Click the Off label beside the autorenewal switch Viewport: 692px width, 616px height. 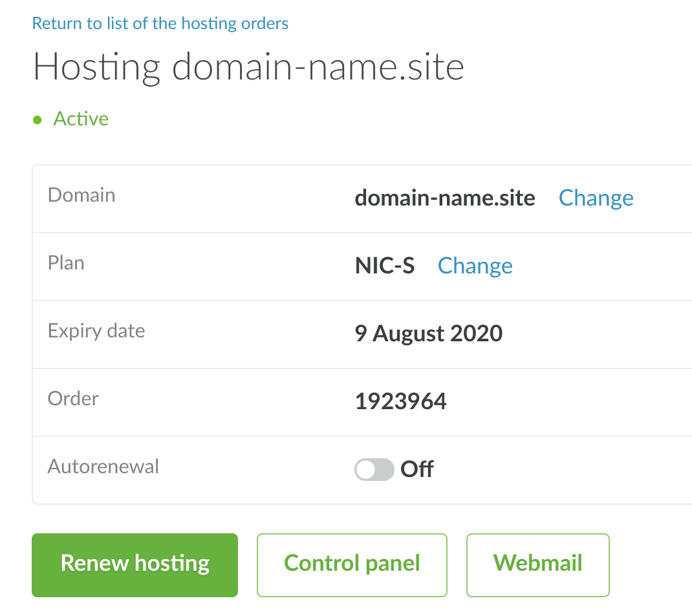[x=417, y=469]
